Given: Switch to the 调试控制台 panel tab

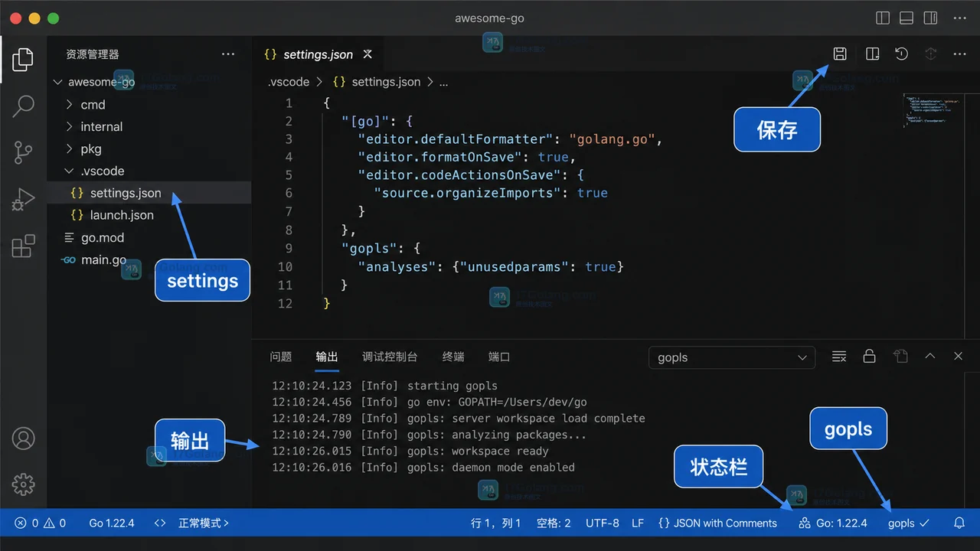Looking at the screenshot, I should [x=390, y=357].
